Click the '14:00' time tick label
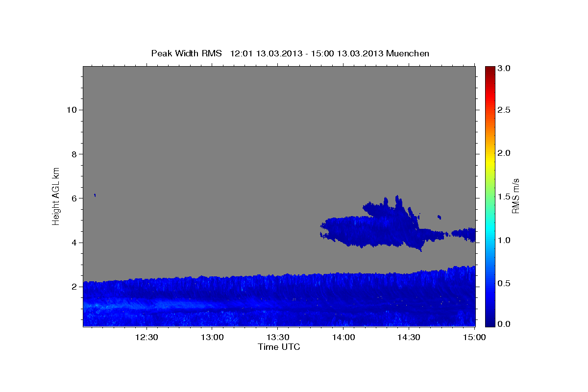 point(343,337)
